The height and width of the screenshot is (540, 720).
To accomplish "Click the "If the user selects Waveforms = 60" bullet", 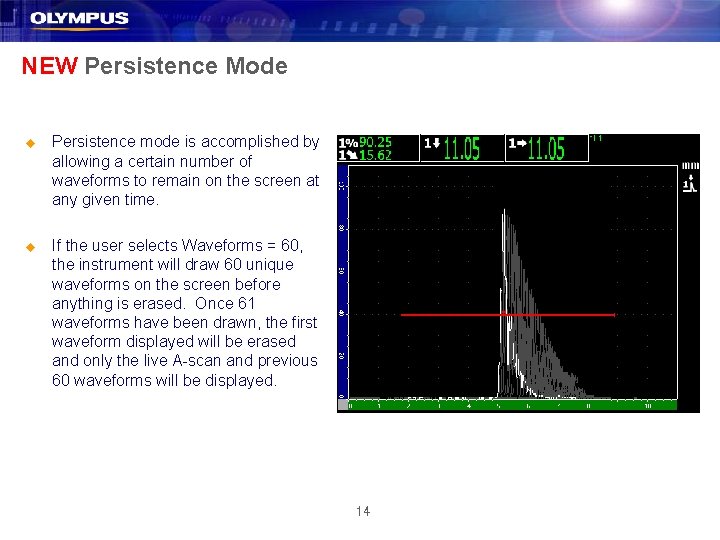I will pyautogui.click(x=184, y=313).
